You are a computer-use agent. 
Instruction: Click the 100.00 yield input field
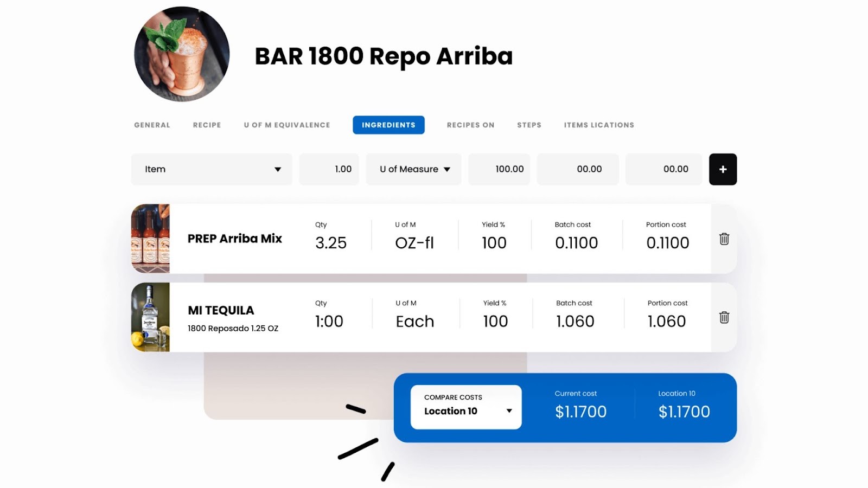pyautogui.click(x=499, y=169)
